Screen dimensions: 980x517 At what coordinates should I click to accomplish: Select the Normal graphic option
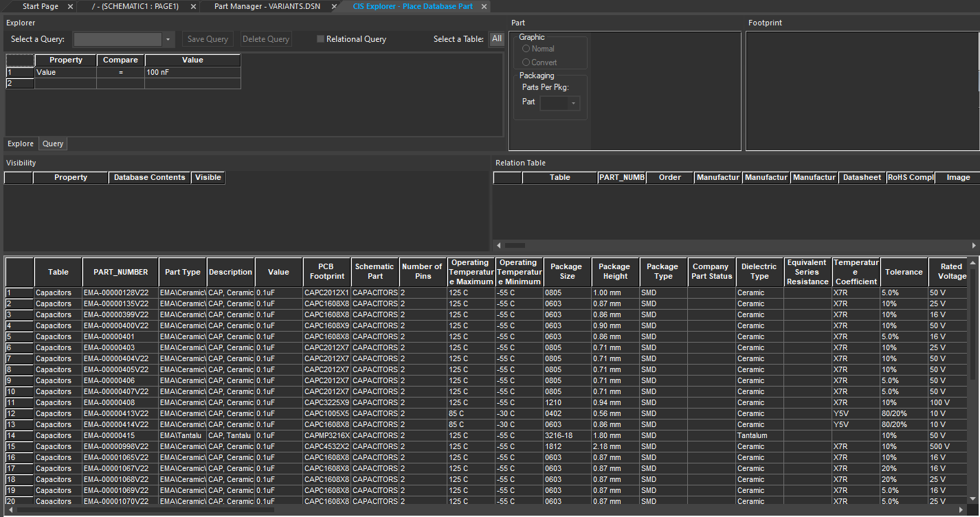coord(525,49)
